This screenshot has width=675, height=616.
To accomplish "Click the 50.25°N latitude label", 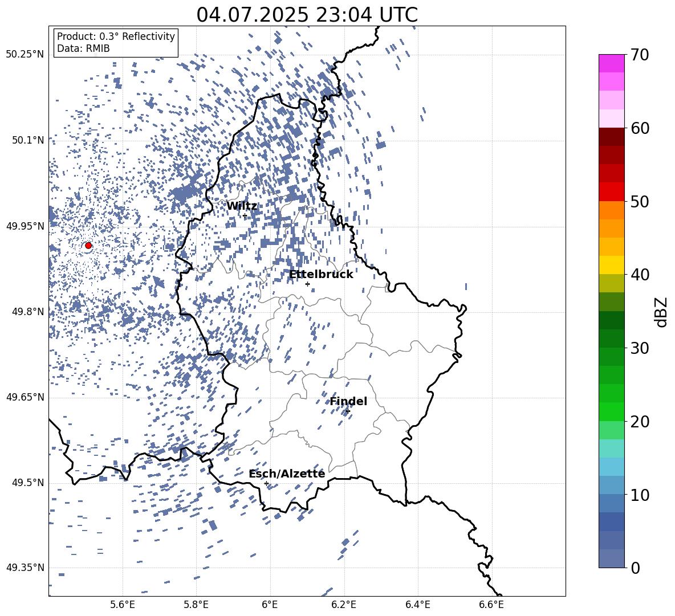I will (x=26, y=55).
